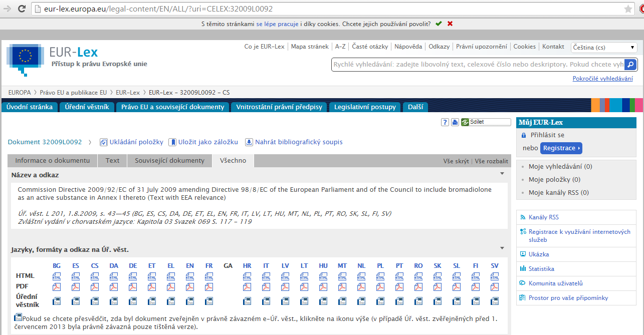Download the PDF in PL

pyautogui.click(x=380, y=287)
